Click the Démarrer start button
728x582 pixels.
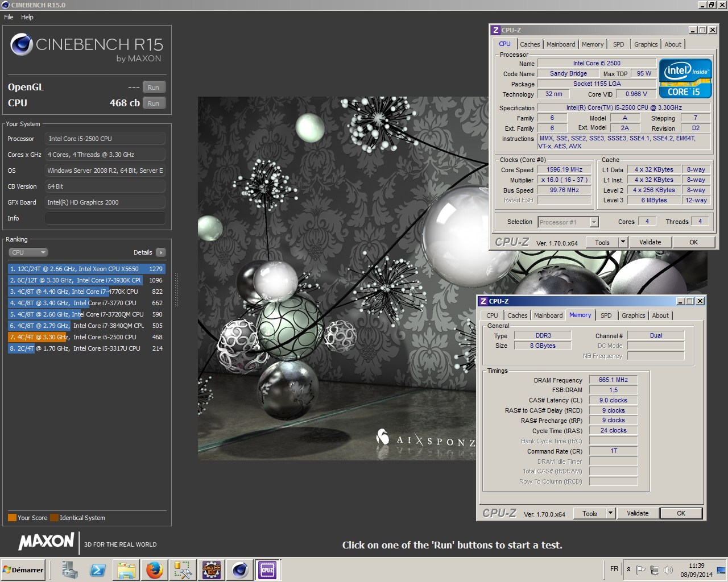[23, 570]
